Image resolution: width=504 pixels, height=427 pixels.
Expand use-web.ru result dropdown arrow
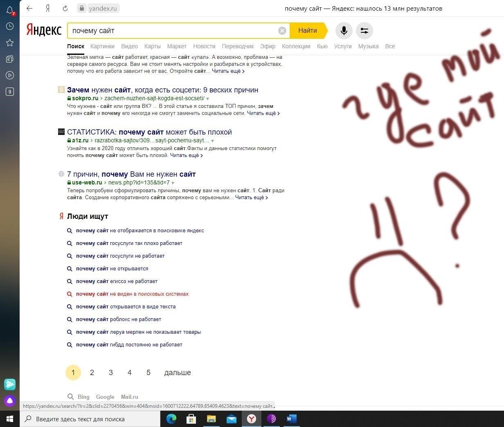173,183
